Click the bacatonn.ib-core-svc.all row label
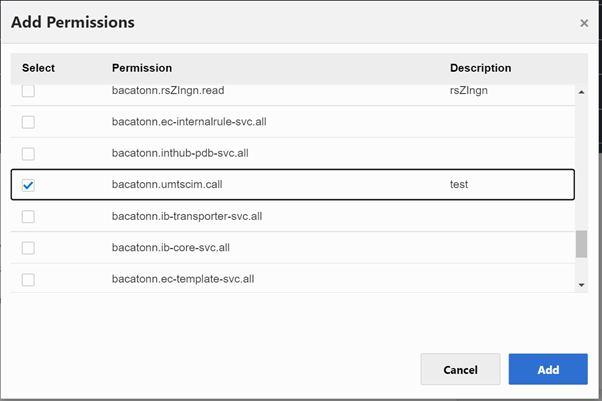 pos(174,248)
